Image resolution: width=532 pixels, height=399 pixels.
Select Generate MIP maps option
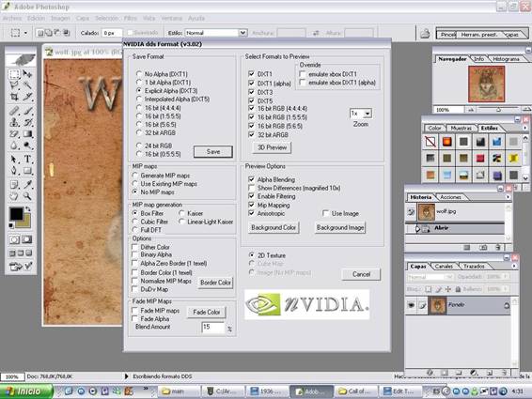click(135, 176)
